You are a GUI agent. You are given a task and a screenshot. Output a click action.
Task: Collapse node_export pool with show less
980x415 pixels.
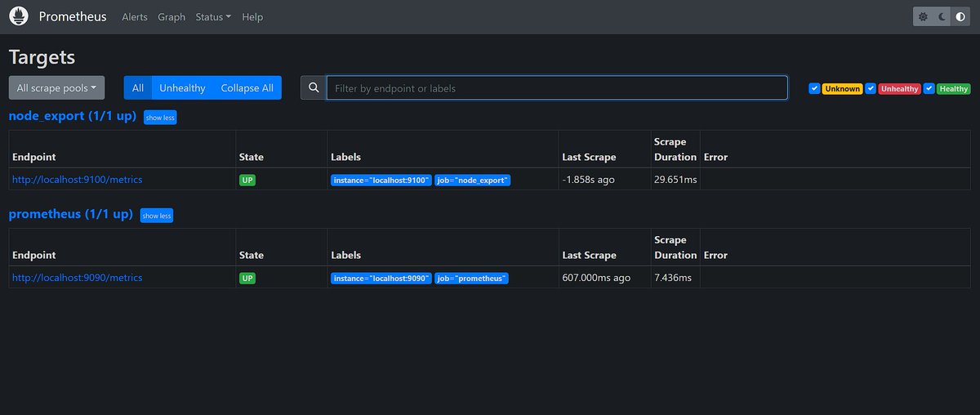click(160, 118)
